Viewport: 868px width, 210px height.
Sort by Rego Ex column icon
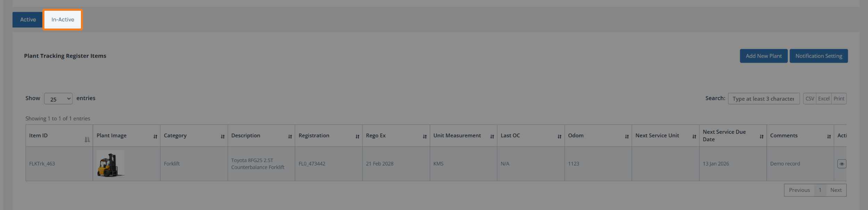425,137
